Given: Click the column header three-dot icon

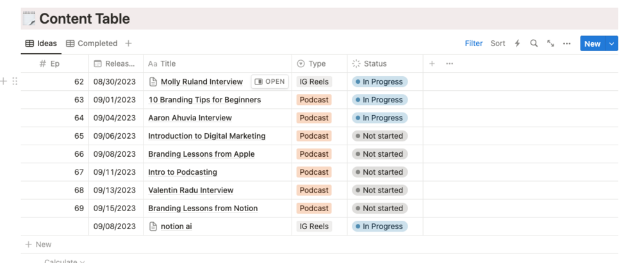Looking at the screenshot, I should 450,63.
